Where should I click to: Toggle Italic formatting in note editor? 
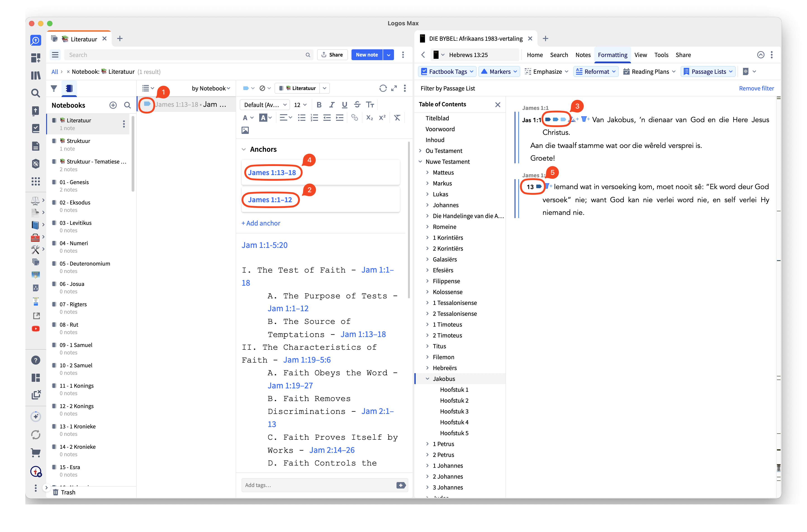pos(332,105)
